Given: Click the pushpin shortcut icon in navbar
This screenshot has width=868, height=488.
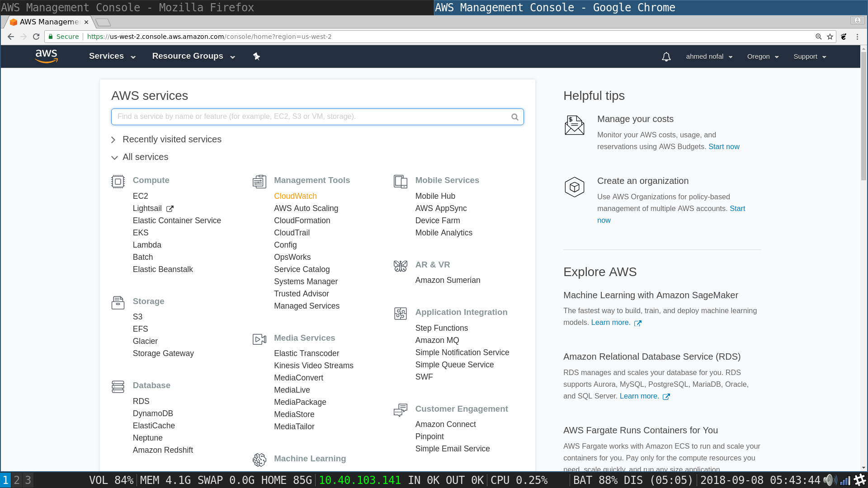Looking at the screenshot, I should pos(256,56).
